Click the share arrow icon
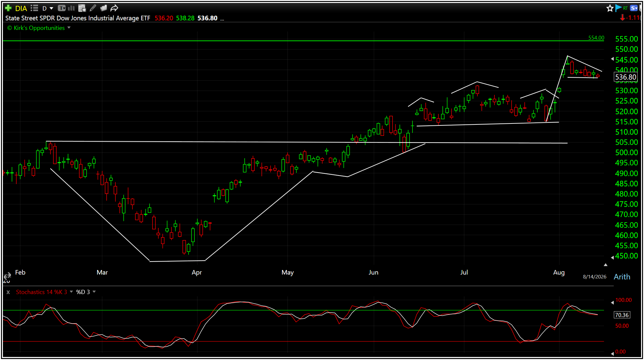This screenshot has width=644, height=360. 114,8
